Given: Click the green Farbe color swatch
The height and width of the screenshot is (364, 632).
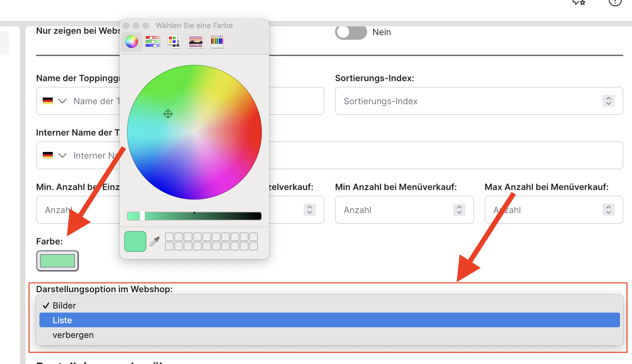Looking at the screenshot, I should tap(57, 261).
